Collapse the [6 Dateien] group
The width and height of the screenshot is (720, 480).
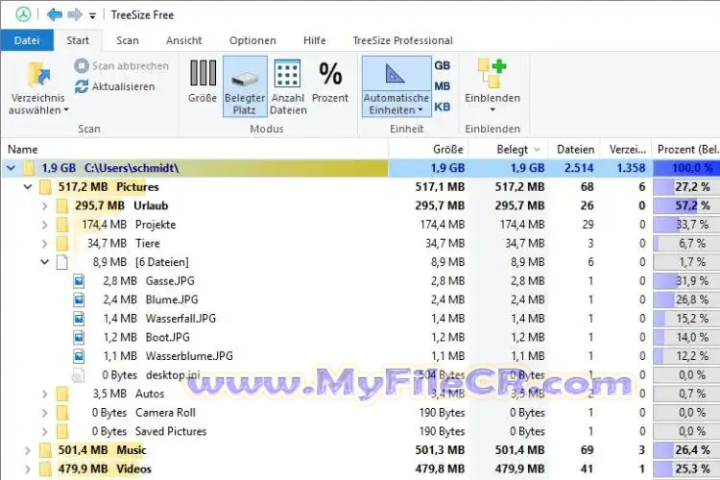45,262
